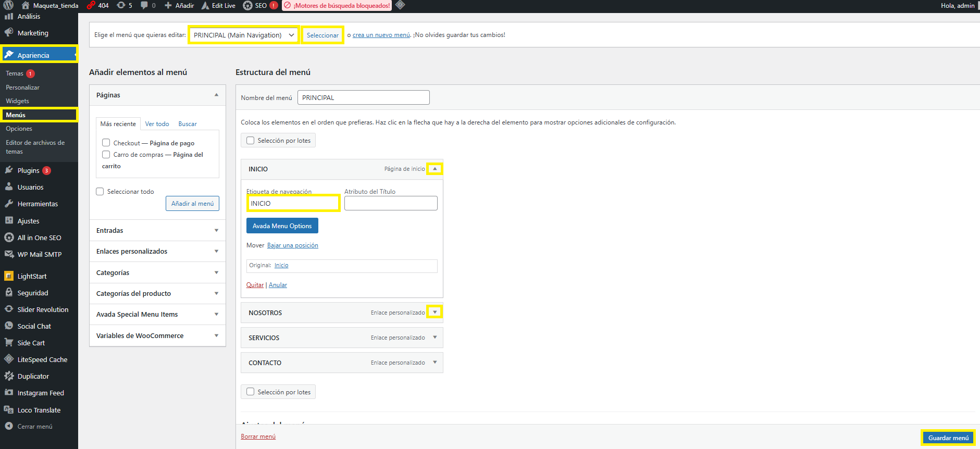Viewport: 980px width, 449px height.
Task: Click the Slider Revolution icon
Action: pos(9,309)
